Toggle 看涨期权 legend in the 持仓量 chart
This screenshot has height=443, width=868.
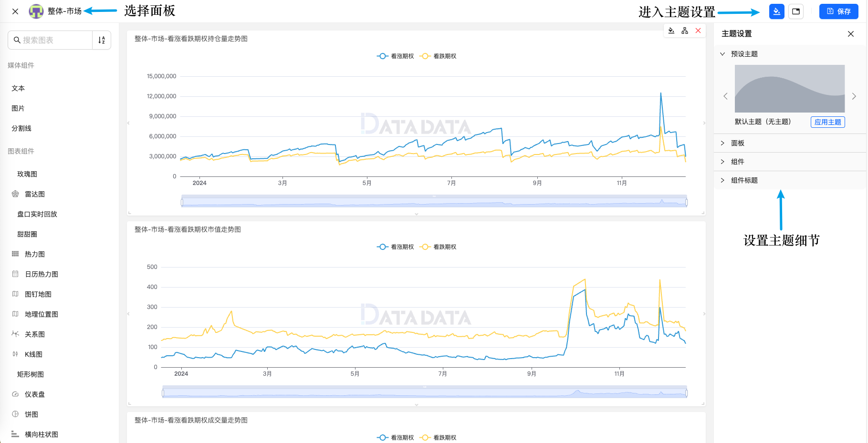396,56
